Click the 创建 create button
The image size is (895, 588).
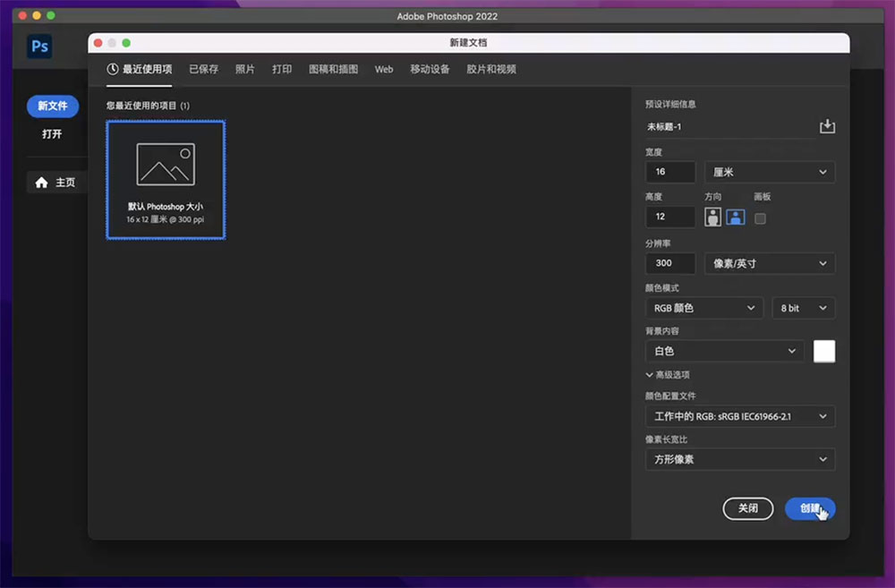click(810, 508)
